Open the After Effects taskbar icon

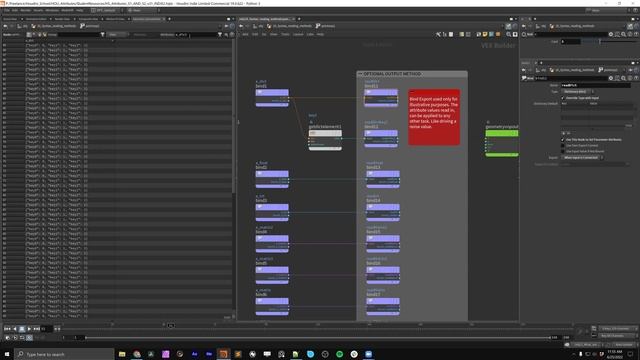pyautogui.click(x=194, y=354)
